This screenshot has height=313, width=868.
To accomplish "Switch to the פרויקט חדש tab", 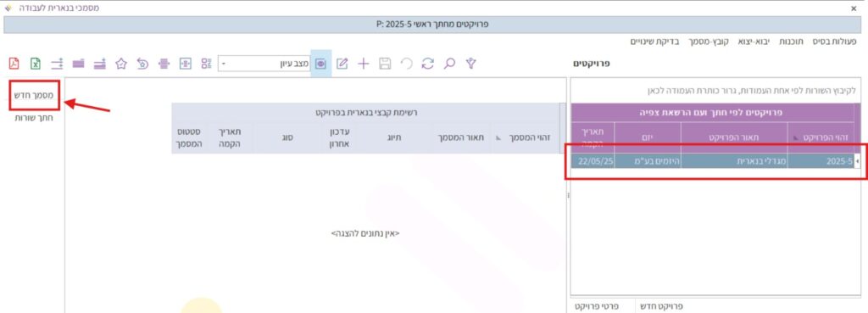I will pos(661,306).
